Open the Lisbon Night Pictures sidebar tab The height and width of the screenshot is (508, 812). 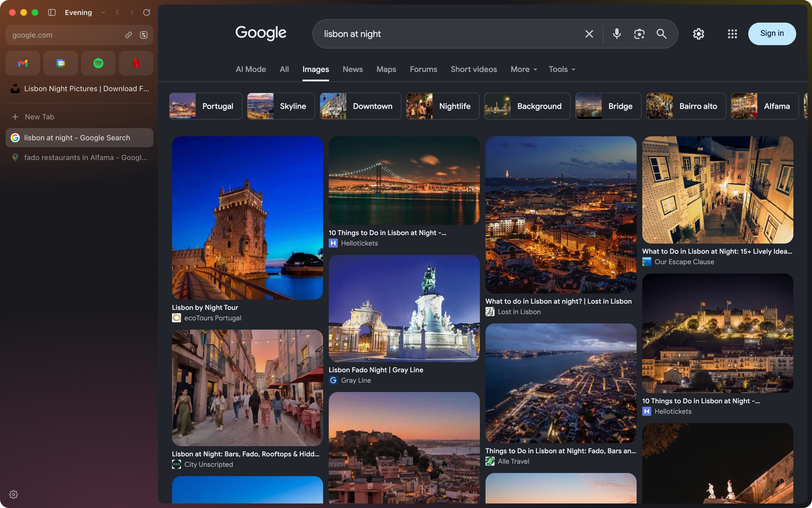pyautogui.click(x=80, y=89)
